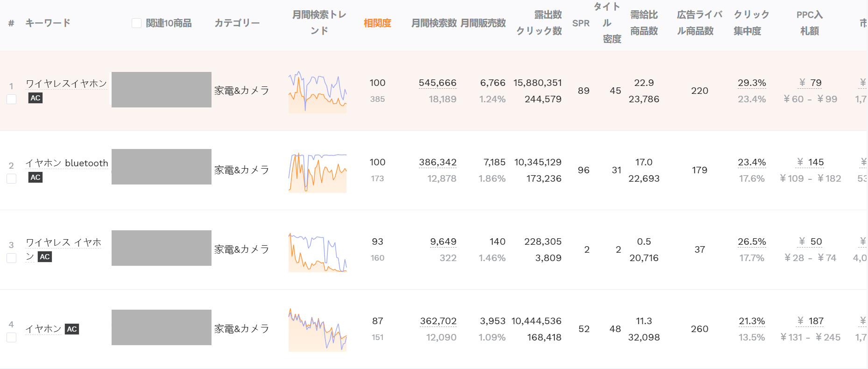Viewport: 868px width, 369px height.
Task: Click search volume 545,666 link
Action: coord(438,83)
